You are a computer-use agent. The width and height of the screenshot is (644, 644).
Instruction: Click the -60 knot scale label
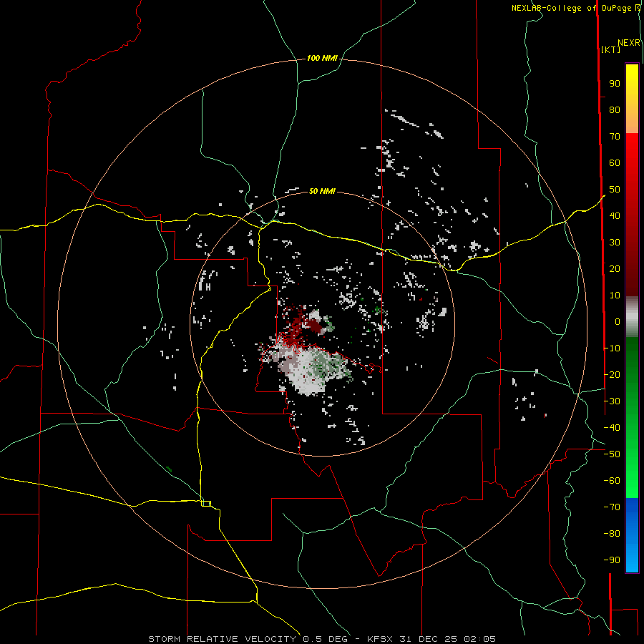pyautogui.click(x=612, y=481)
